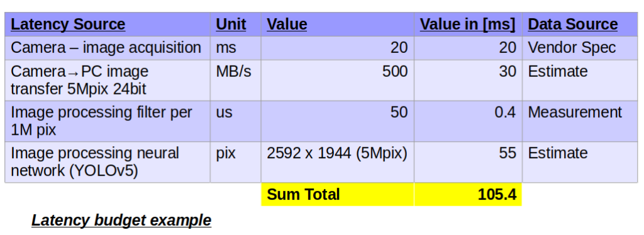Click the sum value '105.4'
The height and width of the screenshot is (235, 644).
468,194
